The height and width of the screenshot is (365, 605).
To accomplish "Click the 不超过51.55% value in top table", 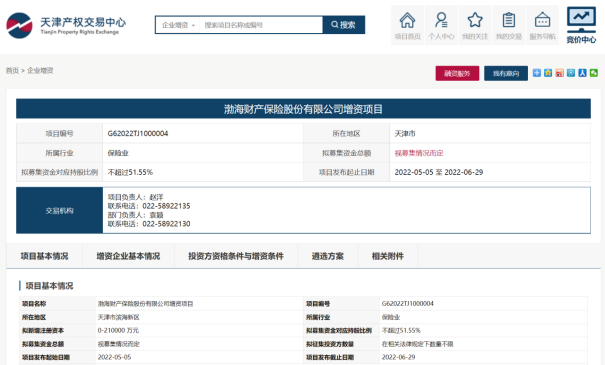I will (130, 172).
